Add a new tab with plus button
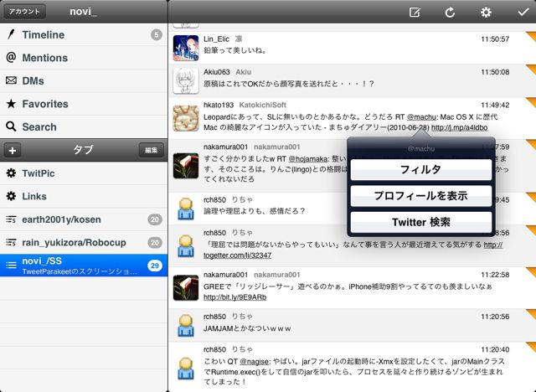Screen dimensions: 536x392 13,150
